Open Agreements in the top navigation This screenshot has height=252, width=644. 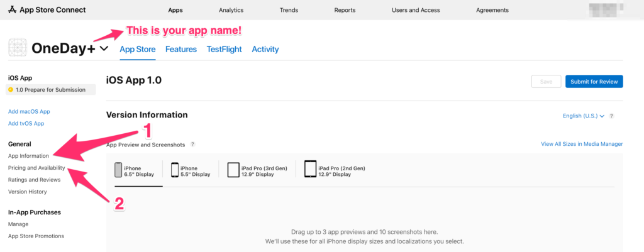492,10
